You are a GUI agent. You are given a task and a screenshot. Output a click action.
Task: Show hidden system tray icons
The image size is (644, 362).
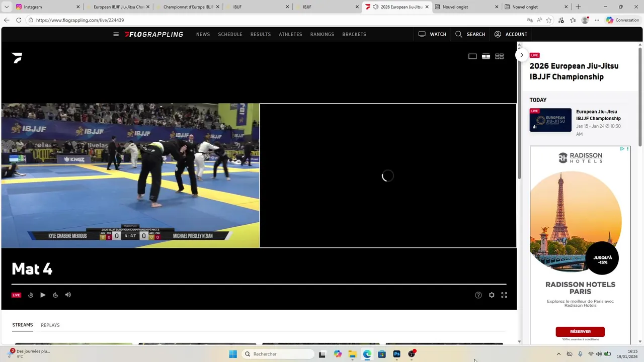[x=558, y=354]
